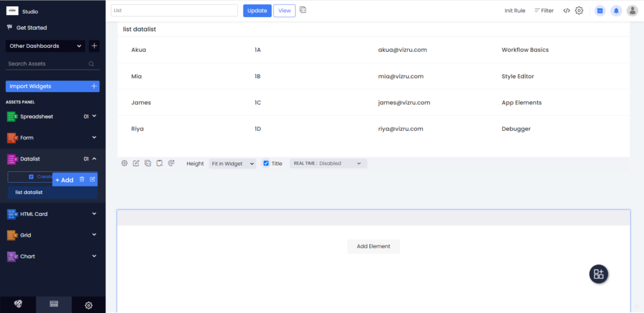Open the notifications bell icon
This screenshot has width=644, height=313.
coord(616,11)
